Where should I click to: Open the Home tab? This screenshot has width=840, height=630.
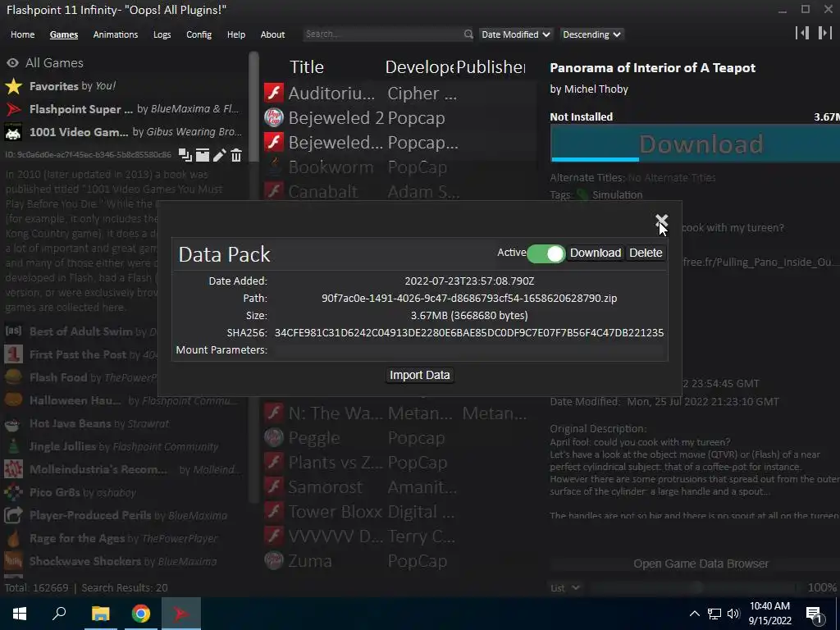22,34
